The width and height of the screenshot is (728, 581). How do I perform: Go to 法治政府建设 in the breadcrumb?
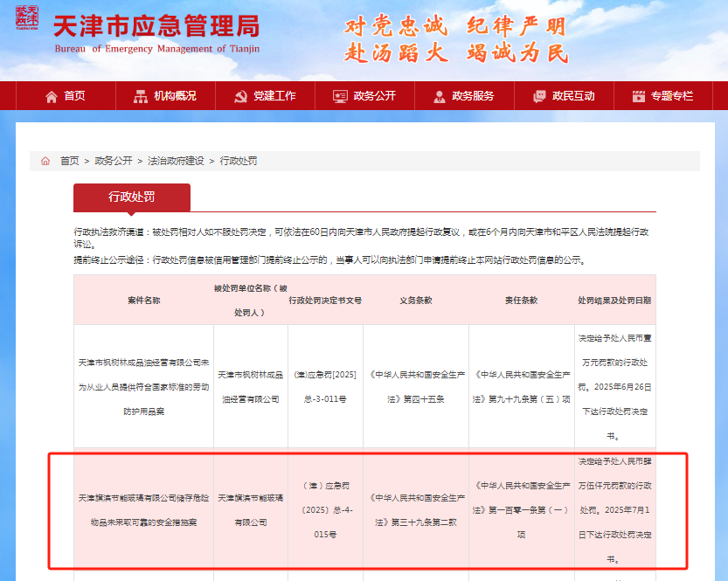point(176,161)
